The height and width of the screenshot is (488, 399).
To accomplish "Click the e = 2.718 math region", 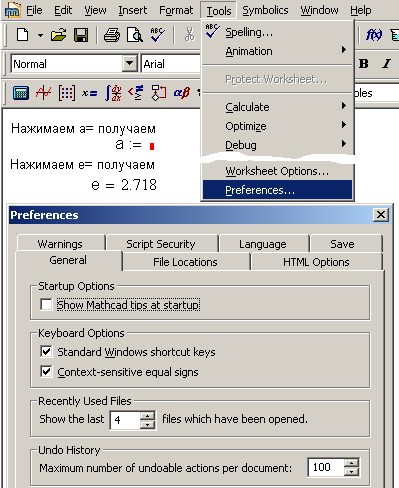I will [124, 185].
